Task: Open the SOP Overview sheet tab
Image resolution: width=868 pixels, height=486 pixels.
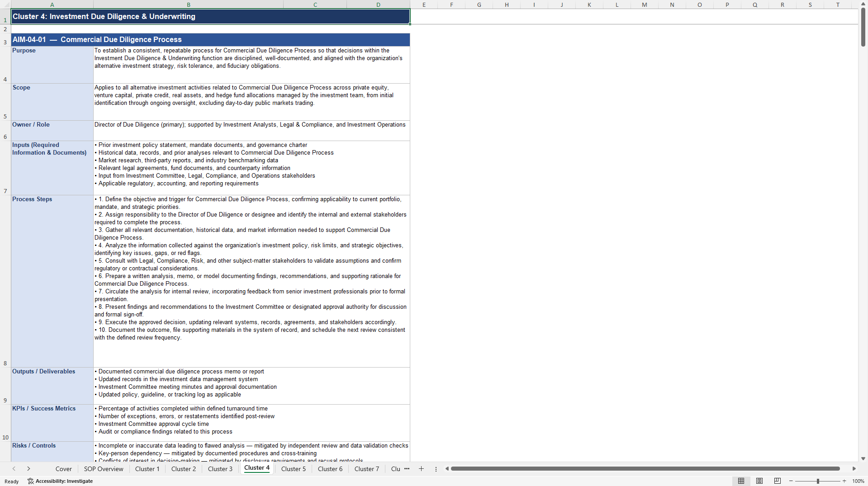Action: click(x=104, y=469)
